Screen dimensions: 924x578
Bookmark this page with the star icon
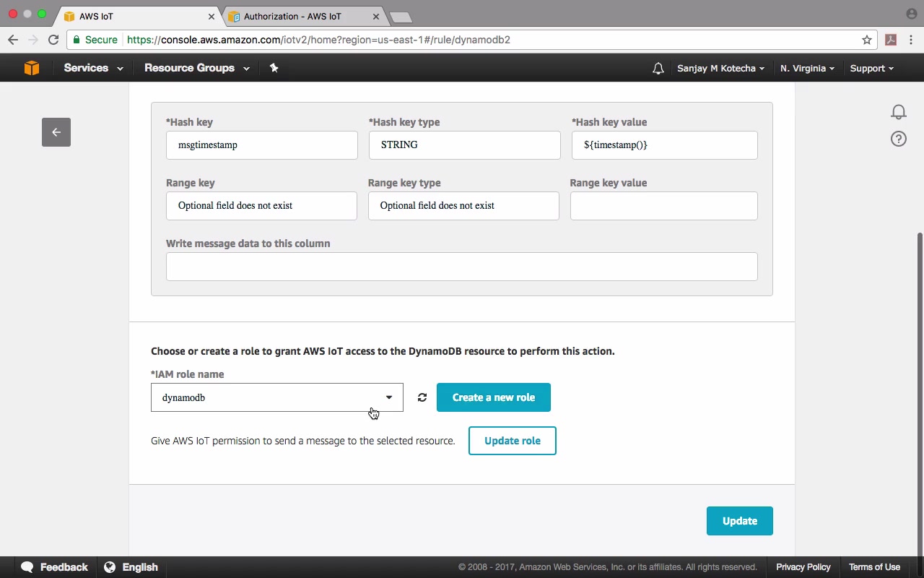point(867,40)
